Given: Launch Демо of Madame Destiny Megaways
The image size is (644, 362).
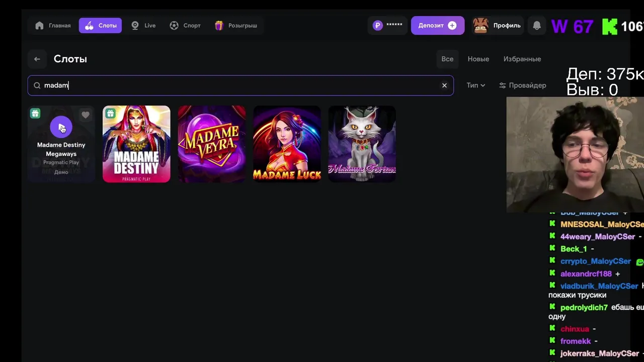Looking at the screenshot, I should click(61, 172).
